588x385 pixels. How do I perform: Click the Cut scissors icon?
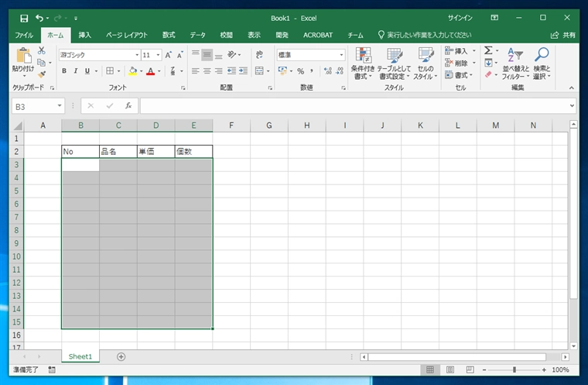pos(42,52)
